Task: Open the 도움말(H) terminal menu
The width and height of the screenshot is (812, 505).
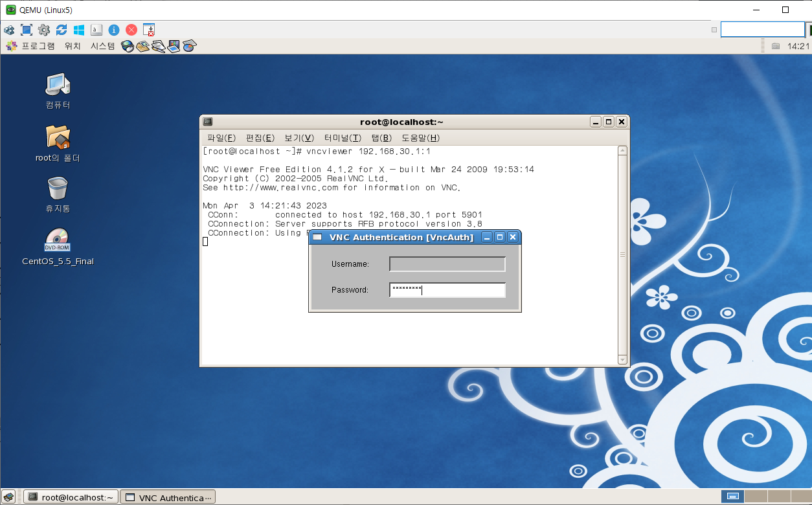Action: pyautogui.click(x=421, y=138)
